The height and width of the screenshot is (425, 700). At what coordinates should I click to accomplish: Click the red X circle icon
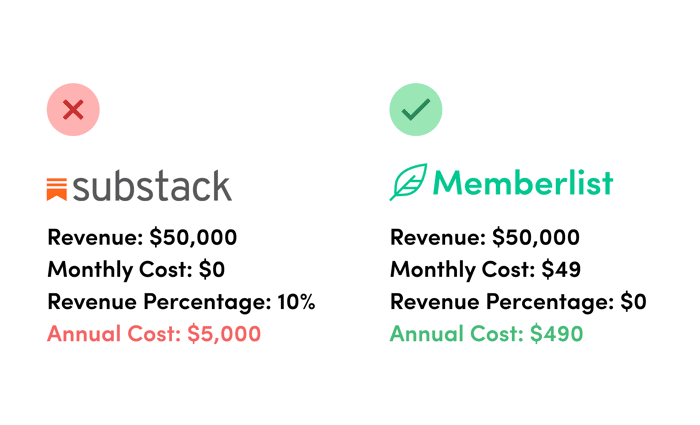[x=73, y=109]
